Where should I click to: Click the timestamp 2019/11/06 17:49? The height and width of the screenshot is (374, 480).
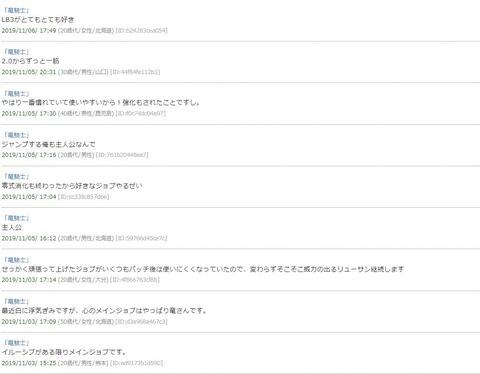(x=29, y=31)
